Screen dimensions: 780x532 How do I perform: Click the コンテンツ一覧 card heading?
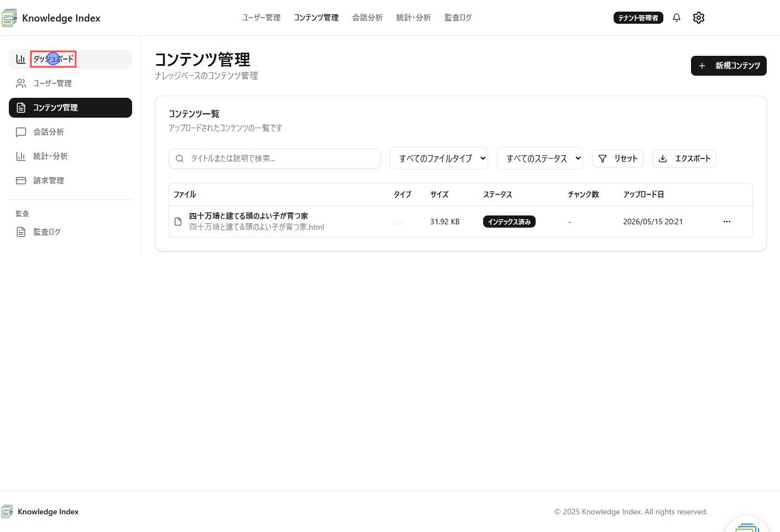pos(194,114)
